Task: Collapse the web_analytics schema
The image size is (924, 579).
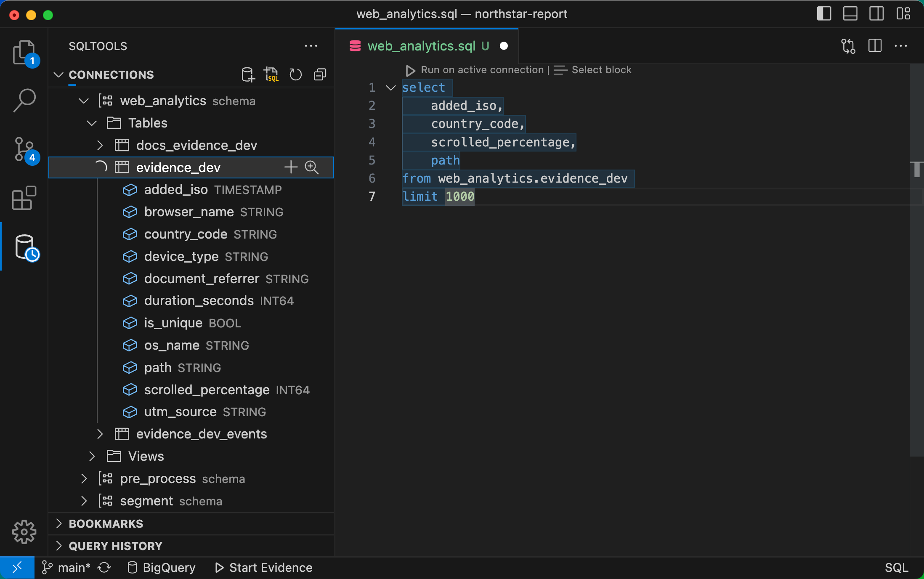Action: [x=84, y=101]
